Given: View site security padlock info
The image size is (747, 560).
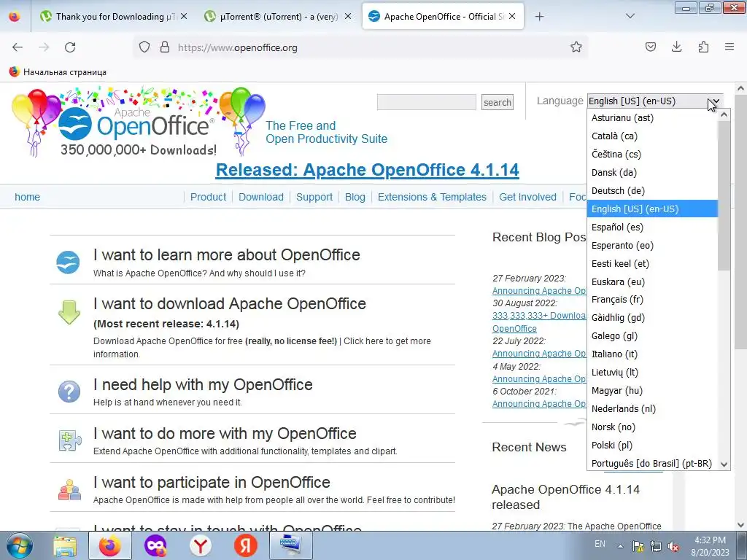Looking at the screenshot, I should 165,47.
